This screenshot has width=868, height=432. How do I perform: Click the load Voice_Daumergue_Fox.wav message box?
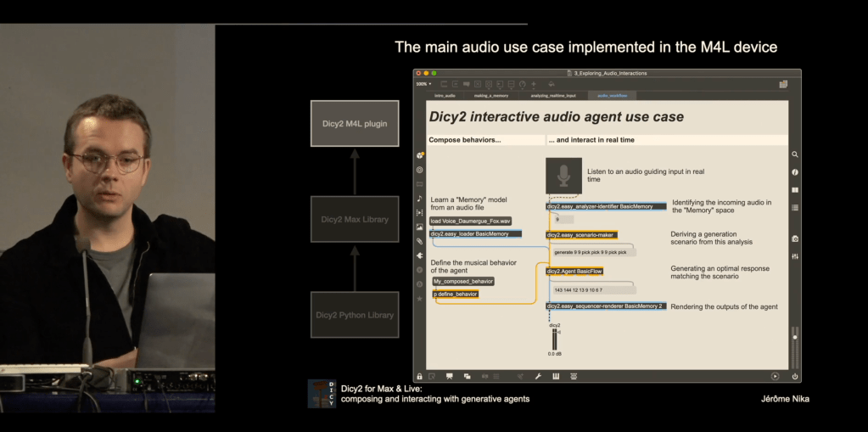[x=470, y=221]
